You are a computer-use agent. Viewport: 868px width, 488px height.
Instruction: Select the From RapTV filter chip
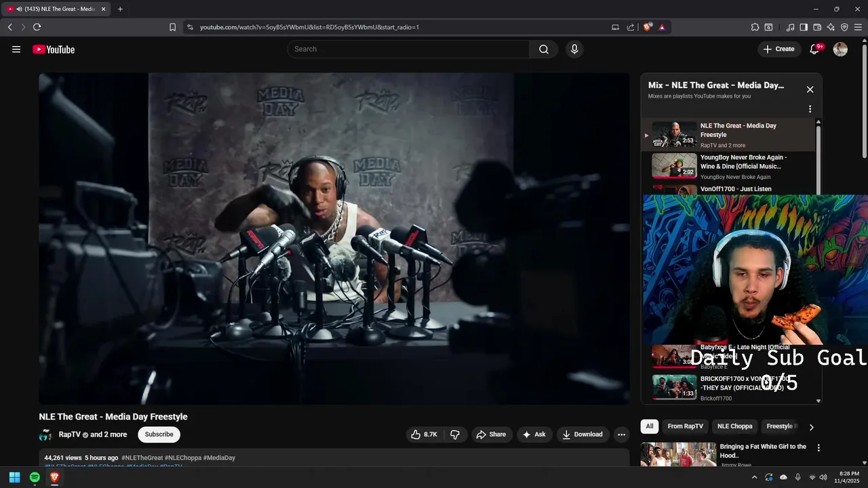(x=685, y=426)
